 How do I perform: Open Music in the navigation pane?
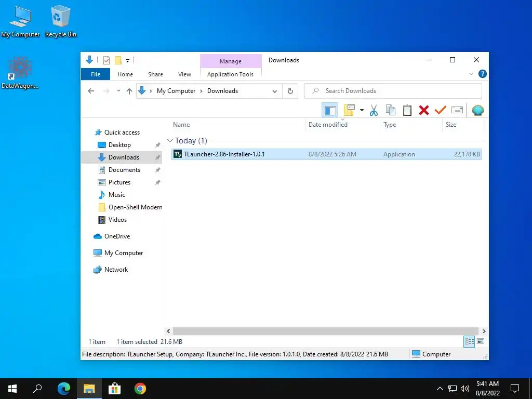117,195
